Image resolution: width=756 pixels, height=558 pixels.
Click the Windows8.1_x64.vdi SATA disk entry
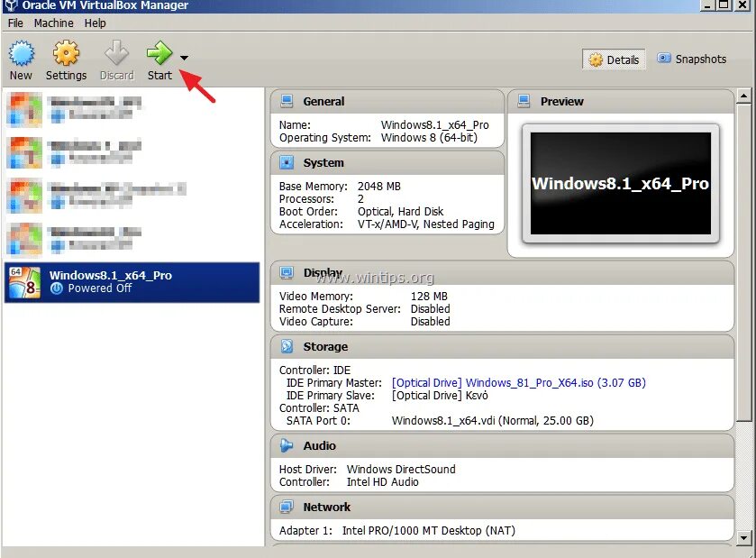(492, 421)
